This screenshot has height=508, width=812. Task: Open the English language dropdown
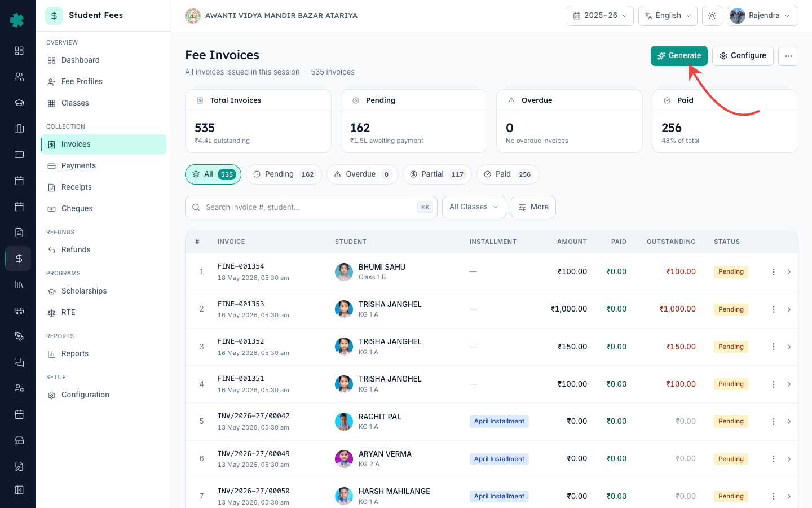(x=668, y=16)
